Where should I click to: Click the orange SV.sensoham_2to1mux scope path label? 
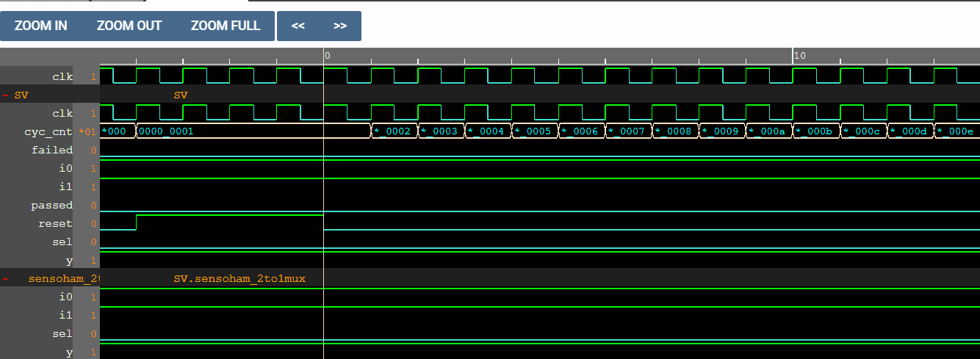pyautogui.click(x=239, y=279)
